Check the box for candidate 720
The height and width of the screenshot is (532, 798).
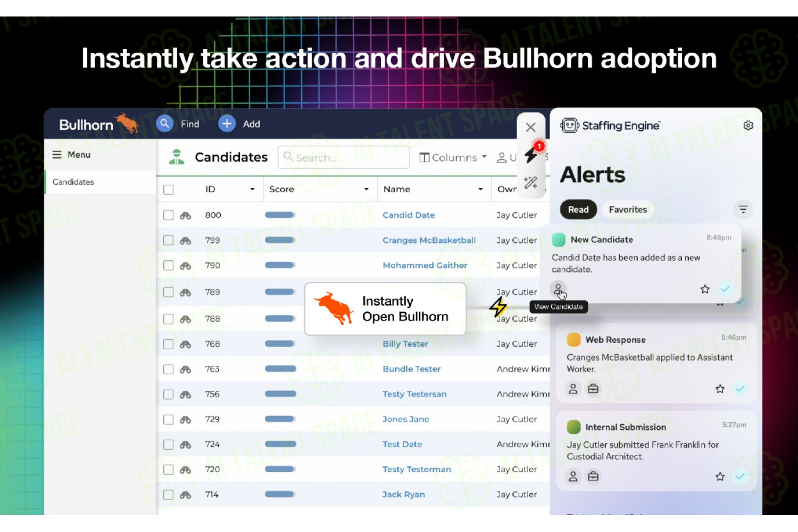(x=169, y=470)
